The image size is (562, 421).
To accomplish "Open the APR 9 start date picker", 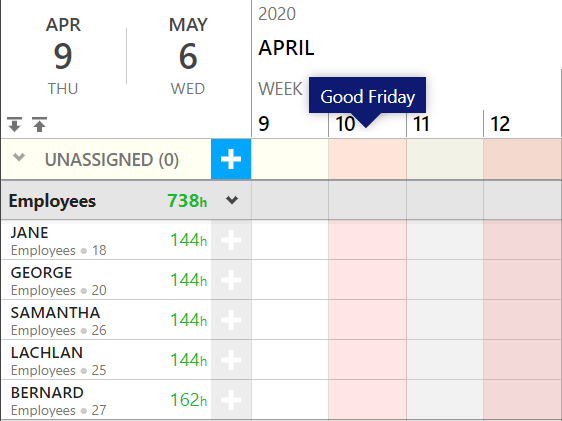I will 63,56.
